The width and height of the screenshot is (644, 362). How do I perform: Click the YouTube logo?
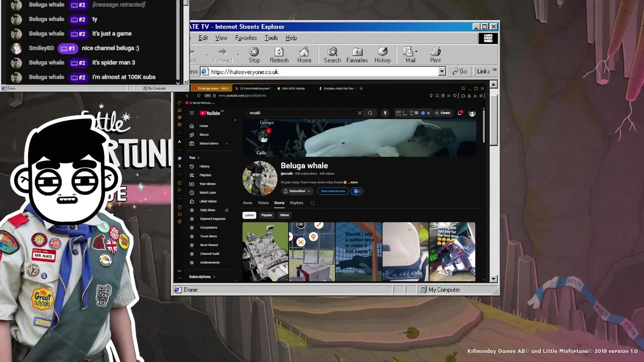click(210, 113)
